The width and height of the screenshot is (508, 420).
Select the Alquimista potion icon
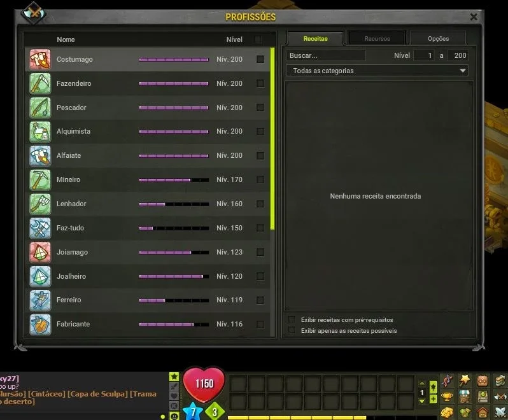click(x=40, y=132)
